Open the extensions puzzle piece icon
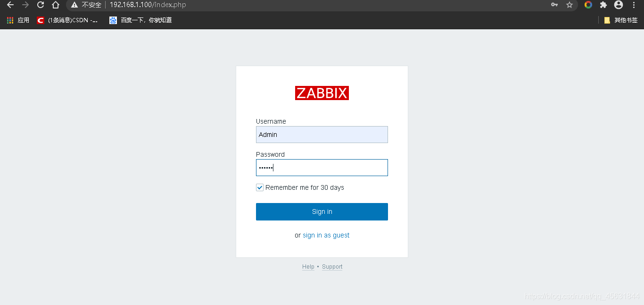This screenshot has width=644, height=305. point(603,5)
